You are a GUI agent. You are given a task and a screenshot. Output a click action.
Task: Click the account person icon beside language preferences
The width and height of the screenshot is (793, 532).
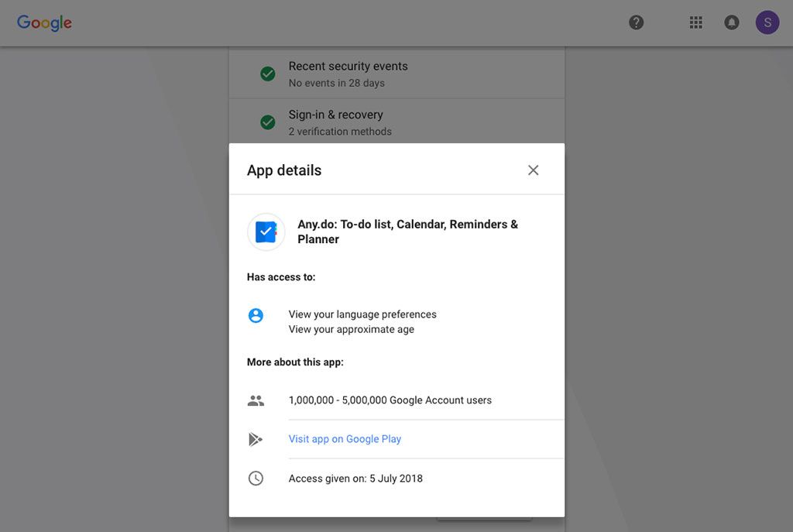click(256, 315)
